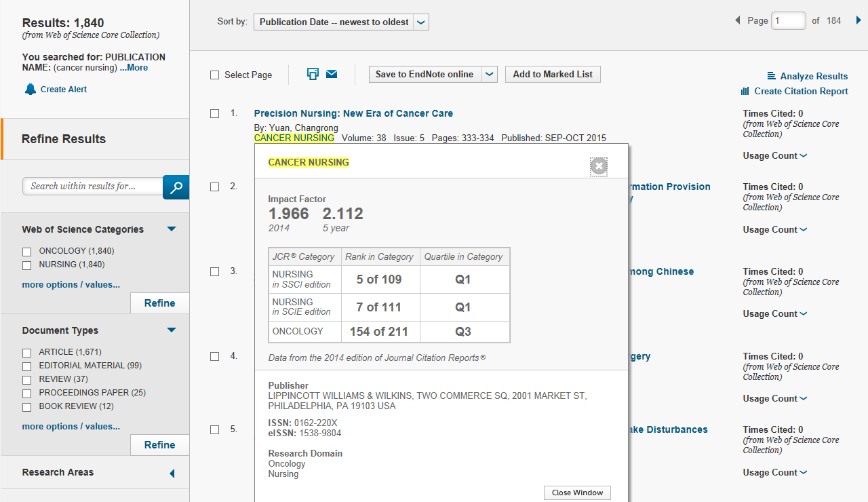Tick the PROCEEDINGS PAPER (25) checkbox
868x502 pixels.
[x=27, y=393]
